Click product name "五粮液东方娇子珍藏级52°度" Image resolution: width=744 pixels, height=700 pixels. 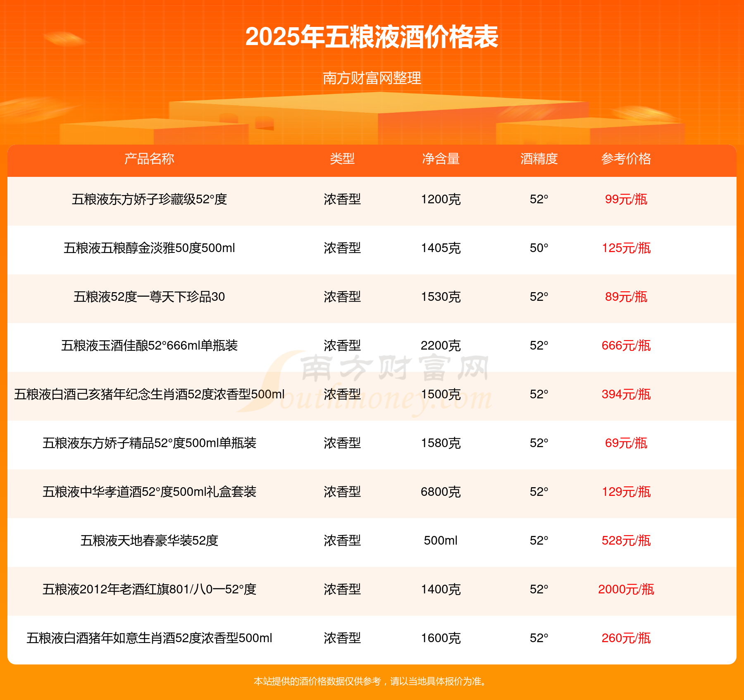(149, 199)
